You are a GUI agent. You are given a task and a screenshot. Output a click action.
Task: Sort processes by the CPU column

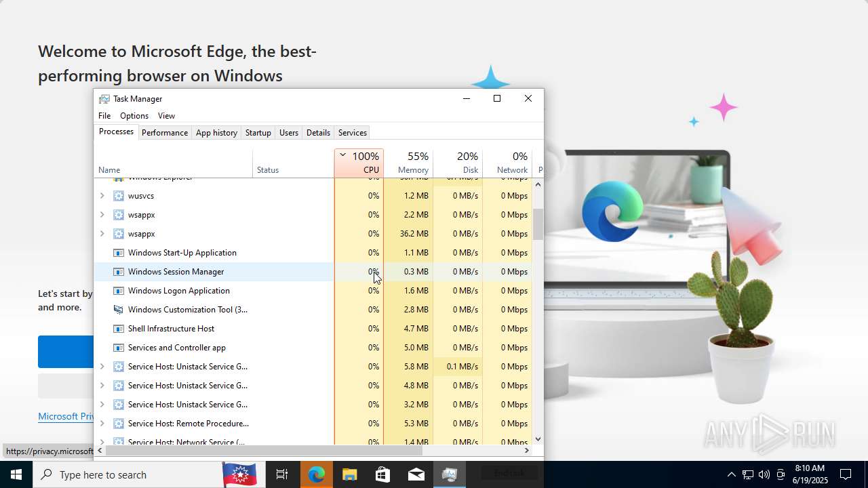[359, 163]
